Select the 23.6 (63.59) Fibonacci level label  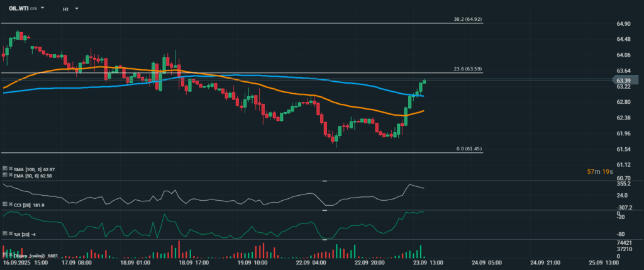pos(467,69)
